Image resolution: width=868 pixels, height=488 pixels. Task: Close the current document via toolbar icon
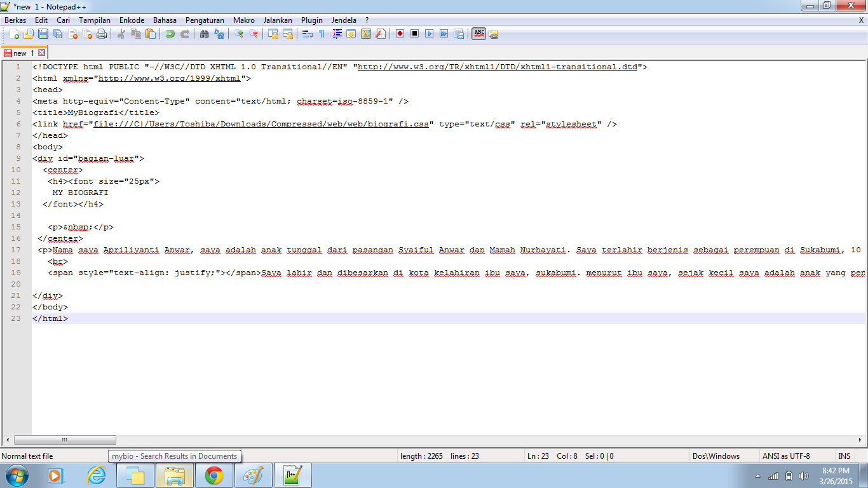72,34
